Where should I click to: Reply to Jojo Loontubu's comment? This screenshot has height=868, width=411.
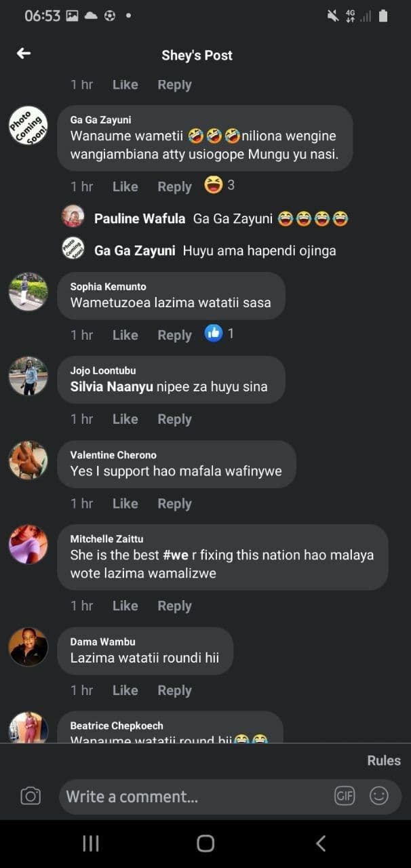tap(174, 420)
